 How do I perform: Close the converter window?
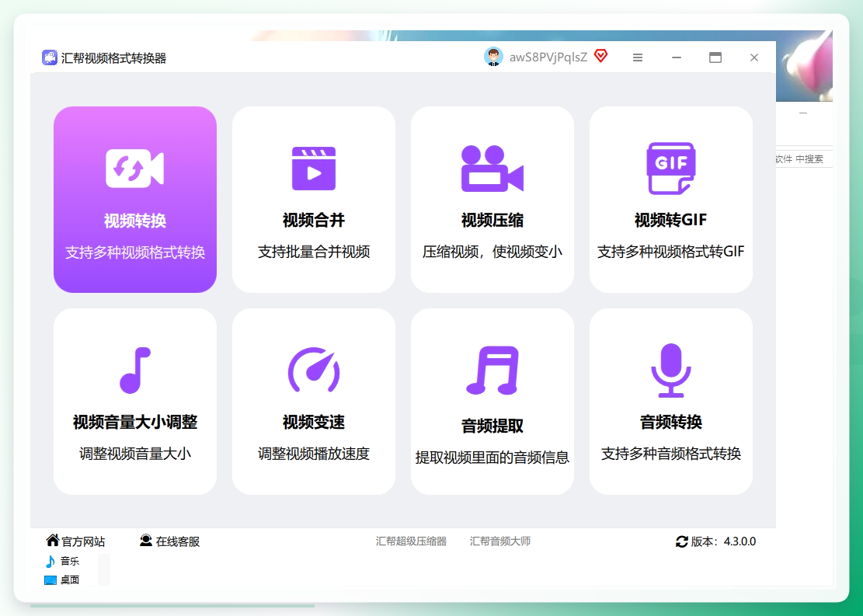(x=754, y=57)
